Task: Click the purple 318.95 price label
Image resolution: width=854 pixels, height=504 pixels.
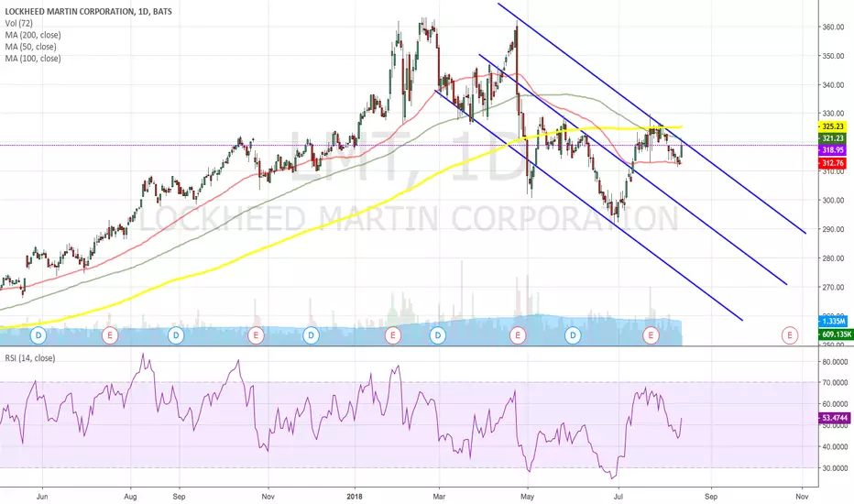Action: 832,150
